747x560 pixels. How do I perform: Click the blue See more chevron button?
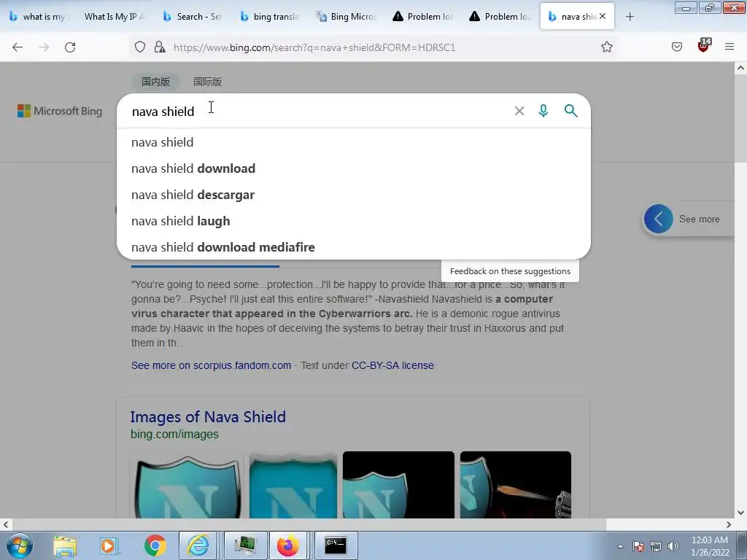click(659, 219)
